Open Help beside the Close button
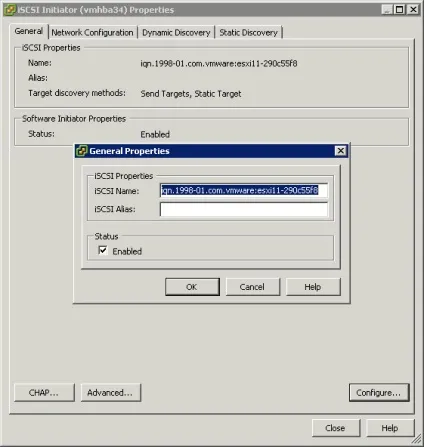This screenshot has width=424, height=447. pos(390,428)
